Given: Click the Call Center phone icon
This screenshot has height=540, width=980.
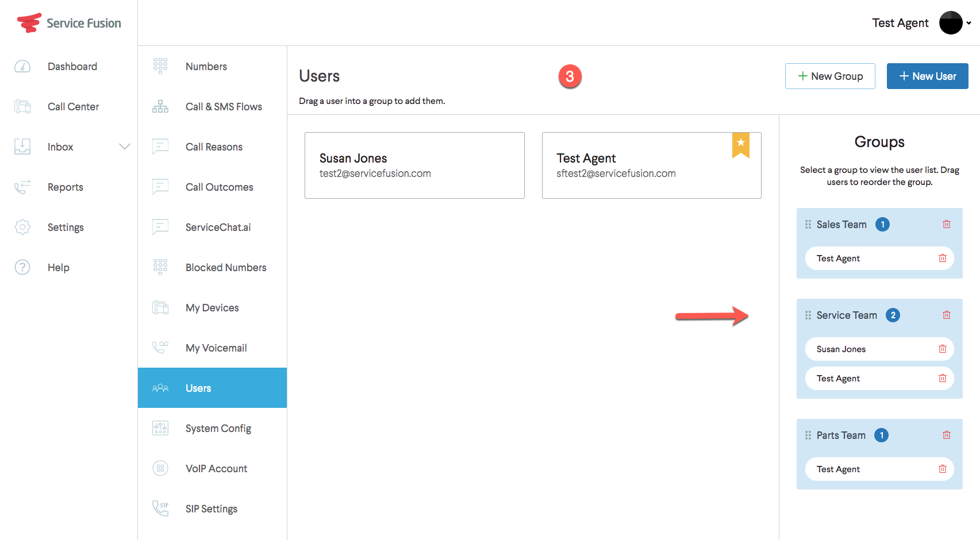Looking at the screenshot, I should click(22, 107).
